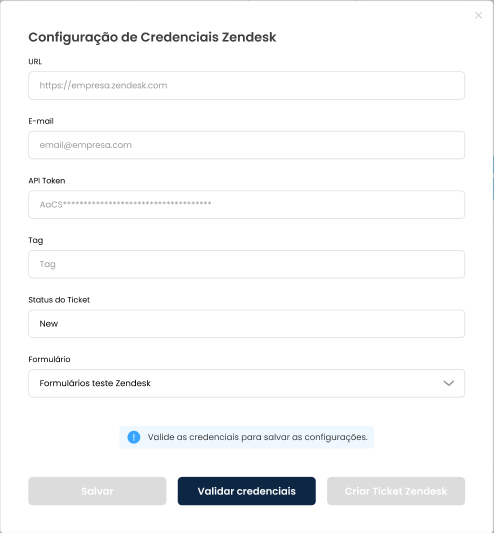The image size is (494, 533).
Task: Click the URL field label
Action: coord(35,62)
